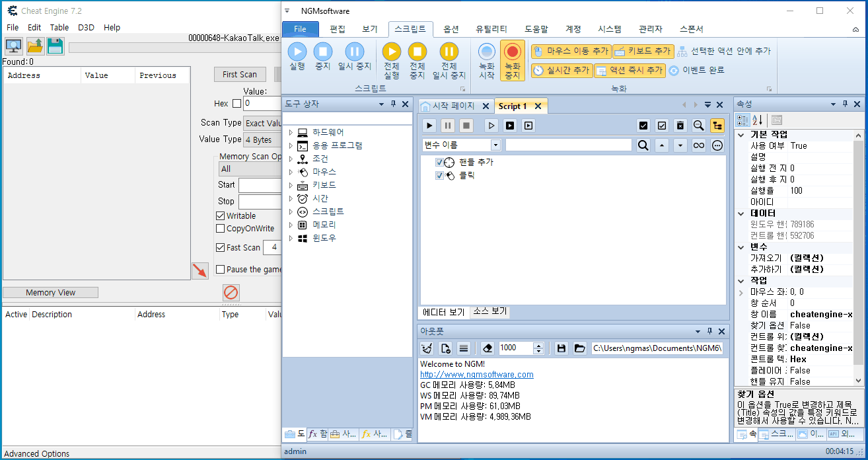Click the 전체 일시 중지 (Pause All) icon

[449, 52]
